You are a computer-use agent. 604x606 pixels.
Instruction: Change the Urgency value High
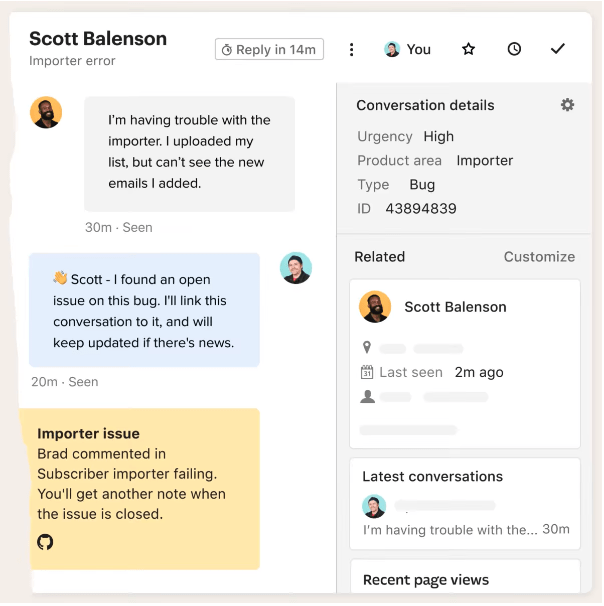coord(438,136)
